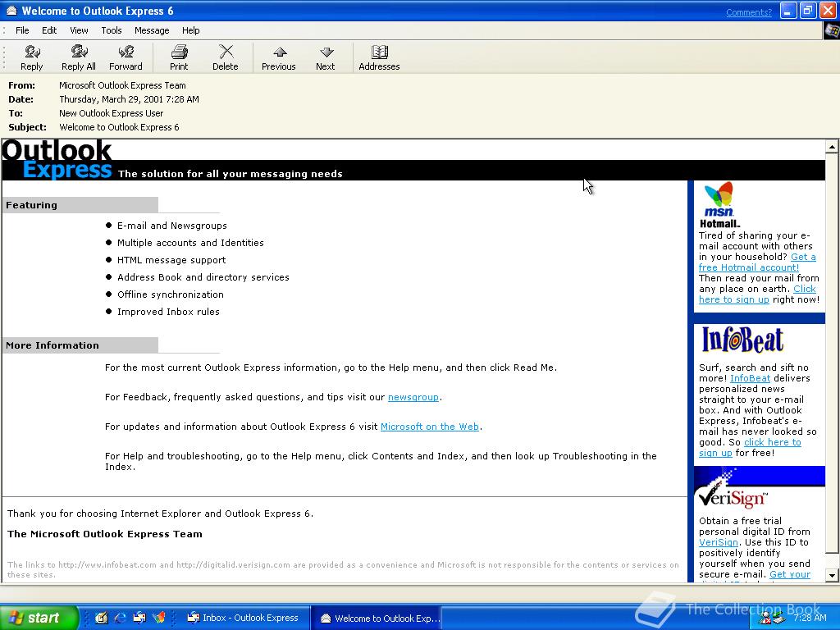The image size is (840, 630).
Task: Click the Outlook Express envelope icon in title bar
Action: tap(11, 11)
